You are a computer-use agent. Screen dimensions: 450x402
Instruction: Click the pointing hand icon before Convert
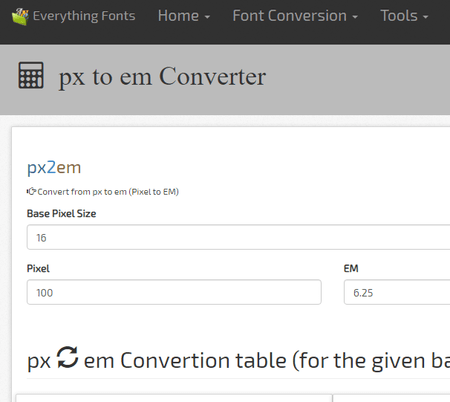pos(31,191)
